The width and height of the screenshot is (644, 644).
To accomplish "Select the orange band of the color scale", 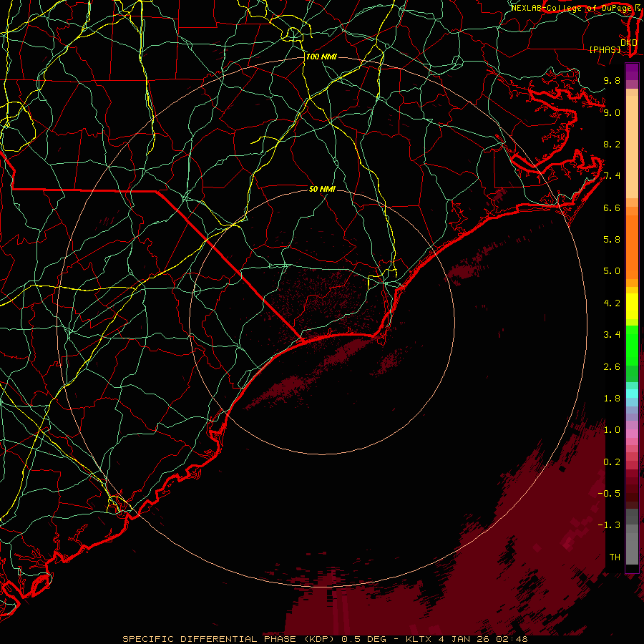I will (x=632, y=246).
